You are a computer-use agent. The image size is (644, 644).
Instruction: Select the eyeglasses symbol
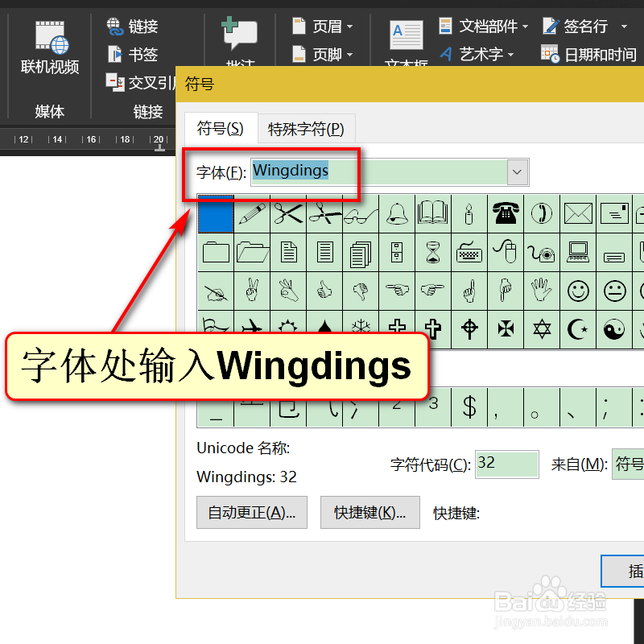point(361,214)
